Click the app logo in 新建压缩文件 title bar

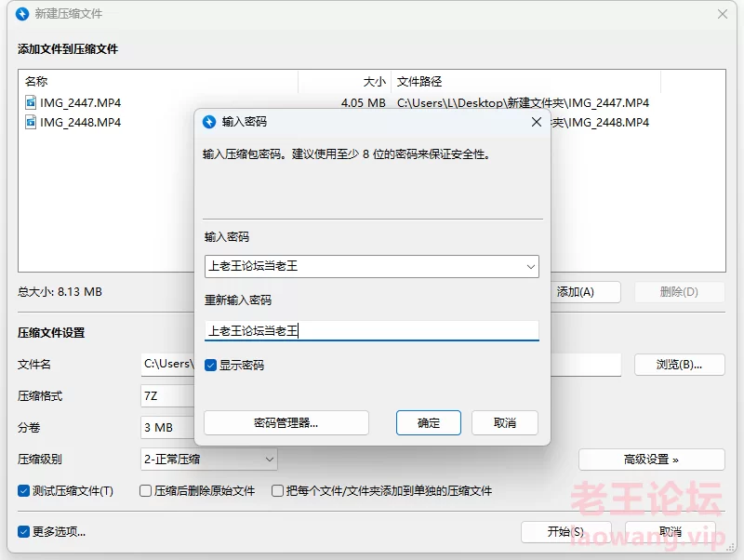22,14
